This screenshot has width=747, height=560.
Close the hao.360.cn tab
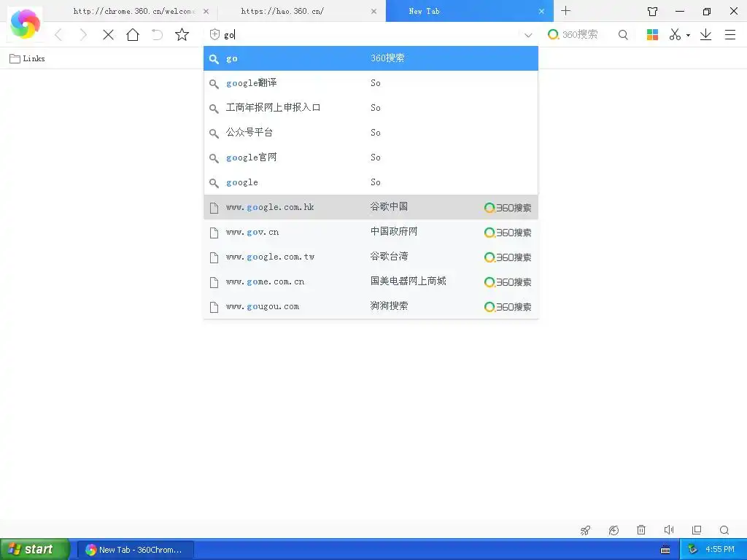(373, 12)
